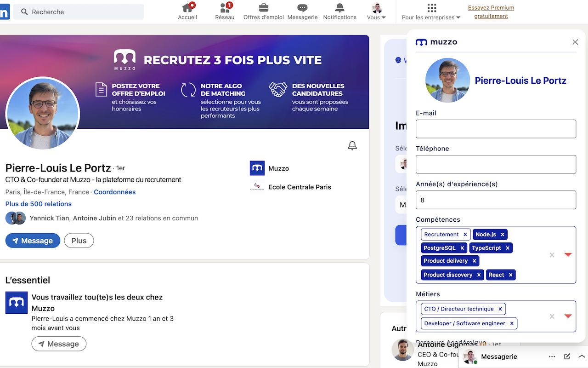
Task: Expand the Messagerie overlay chevron
Action: click(582, 356)
